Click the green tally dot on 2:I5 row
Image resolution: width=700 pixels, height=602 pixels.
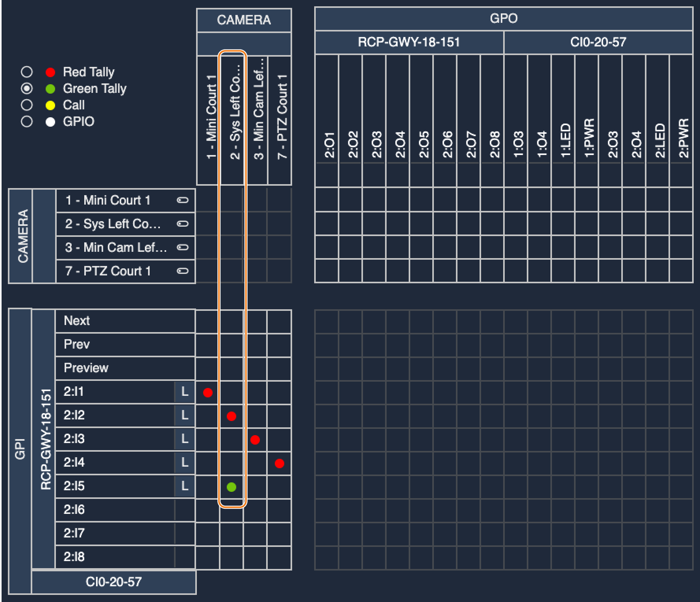231,487
